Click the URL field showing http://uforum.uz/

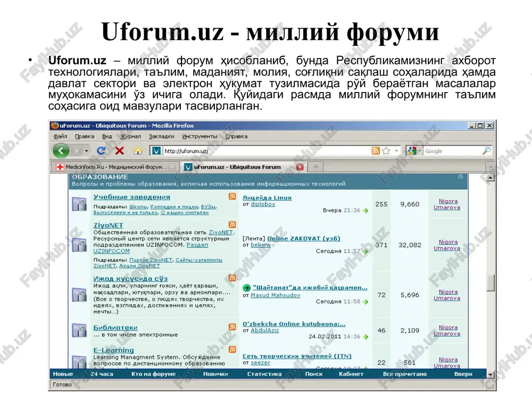267,151
